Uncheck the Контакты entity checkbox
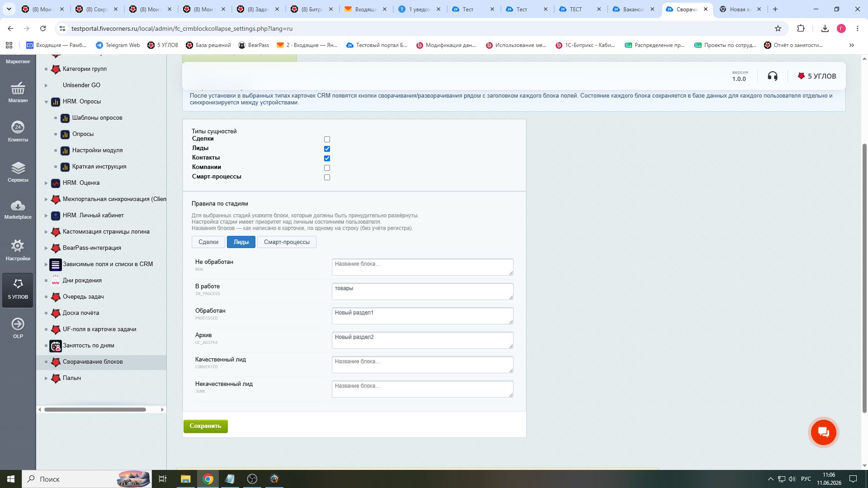 (x=327, y=158)
